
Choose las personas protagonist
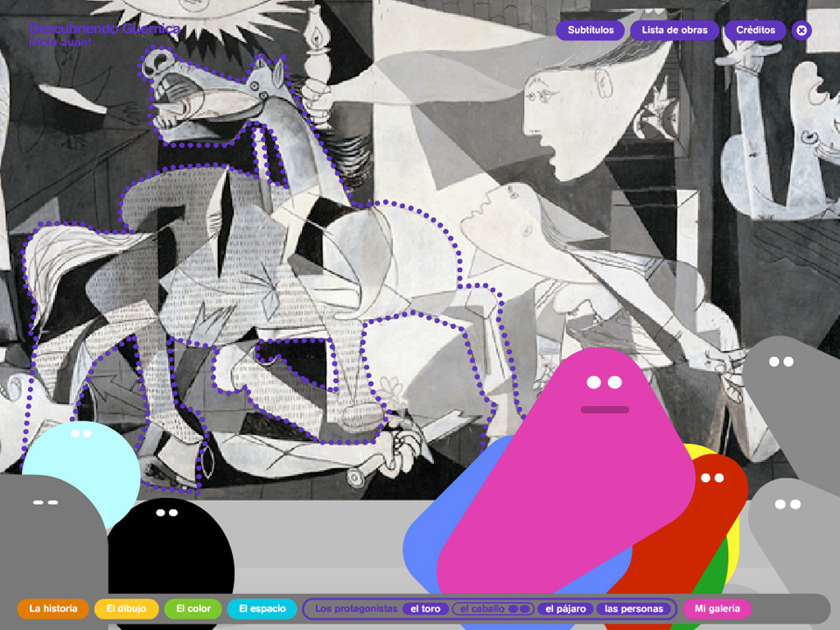(633, 609)
